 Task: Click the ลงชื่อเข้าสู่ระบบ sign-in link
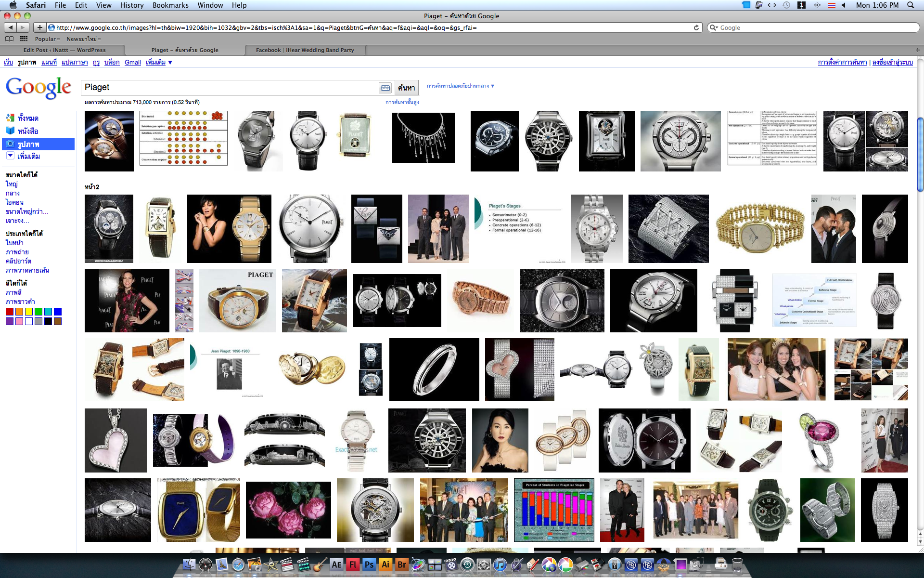click(892, 62)
